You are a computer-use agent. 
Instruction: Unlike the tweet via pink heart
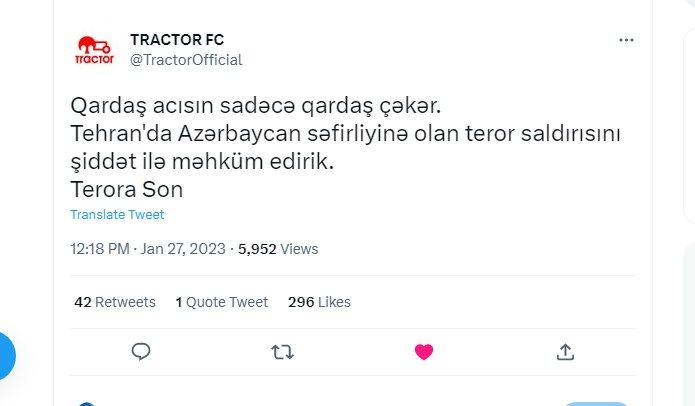pos(424,351)
